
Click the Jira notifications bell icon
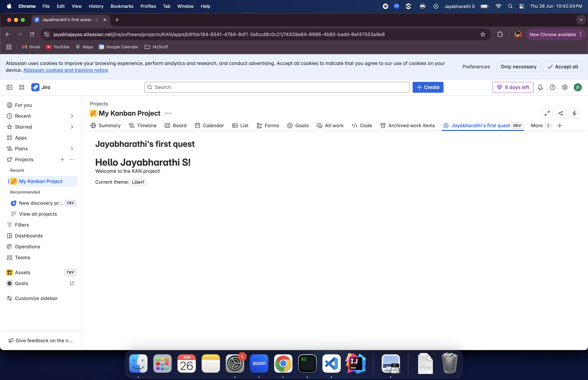pyautogui.click(x=540, y=87)
